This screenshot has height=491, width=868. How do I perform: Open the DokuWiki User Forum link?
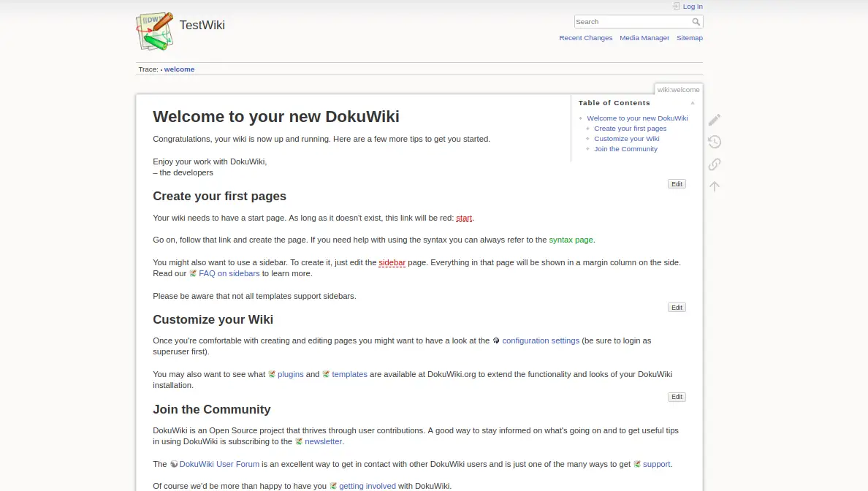[x=214, y=464]
